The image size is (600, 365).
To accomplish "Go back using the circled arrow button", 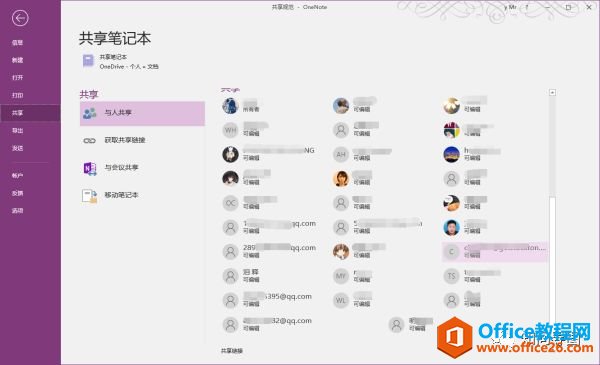I will click(20, 18).
